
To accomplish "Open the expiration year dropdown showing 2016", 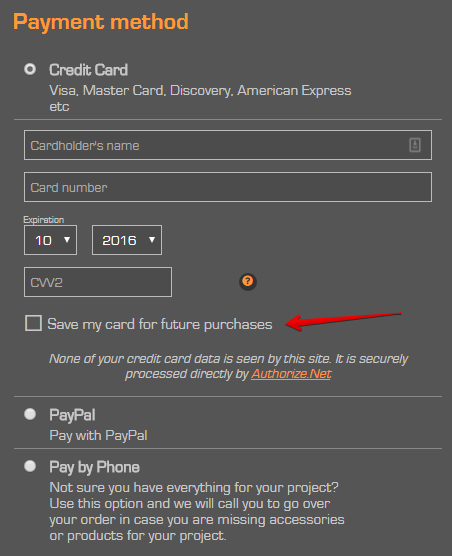I will click(x=127, y=240).
